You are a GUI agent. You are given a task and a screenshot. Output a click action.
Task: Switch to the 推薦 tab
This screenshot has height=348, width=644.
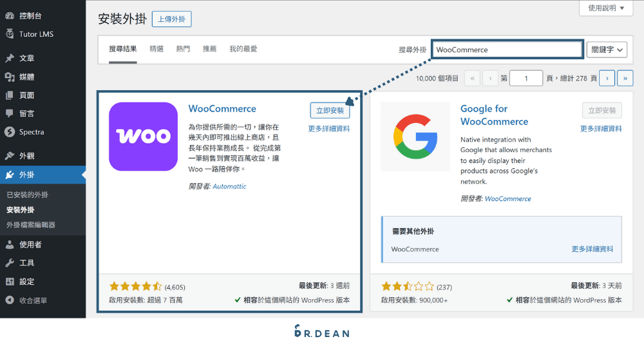(209, 49)
